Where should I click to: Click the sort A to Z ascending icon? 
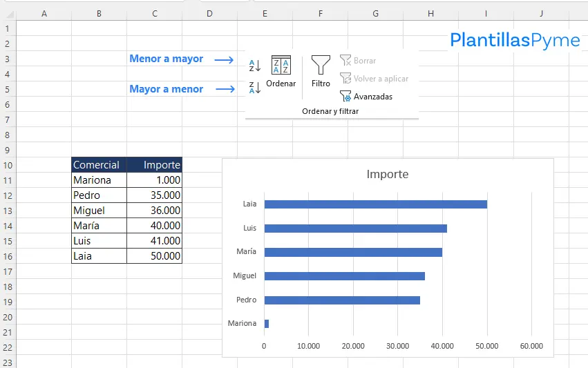coord(254,66)
